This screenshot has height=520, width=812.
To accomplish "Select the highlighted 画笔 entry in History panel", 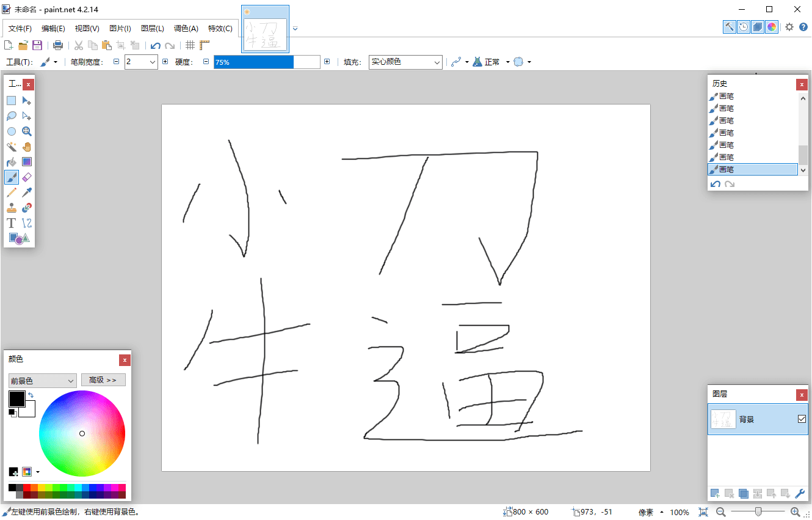I will point(752,169).
